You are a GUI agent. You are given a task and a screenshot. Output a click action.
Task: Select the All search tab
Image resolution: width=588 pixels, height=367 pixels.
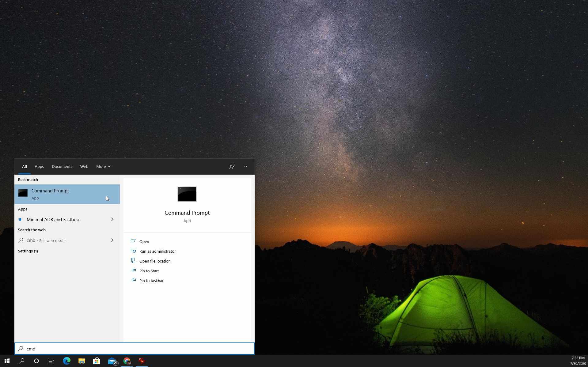[x=24, y=166]
